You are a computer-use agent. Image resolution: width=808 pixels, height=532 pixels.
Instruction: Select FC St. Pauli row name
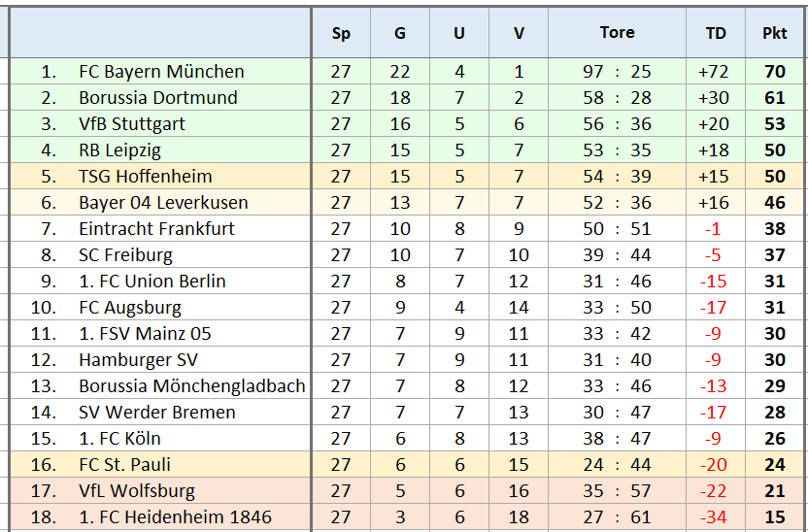[125, 465]
